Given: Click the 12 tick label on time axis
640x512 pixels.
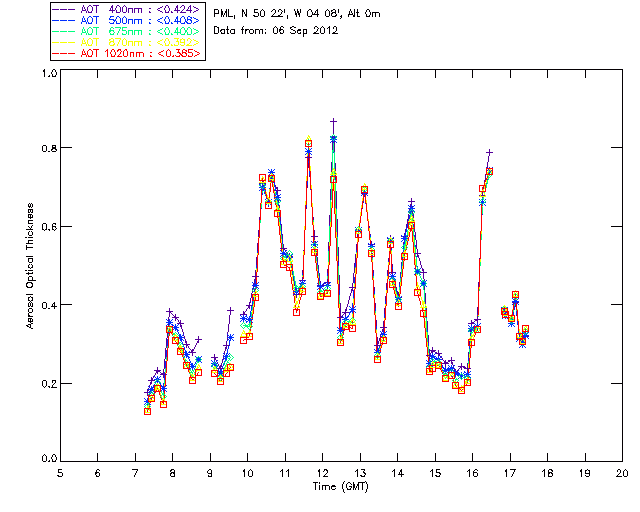Looking at the screenshot, I should point(322,473).
